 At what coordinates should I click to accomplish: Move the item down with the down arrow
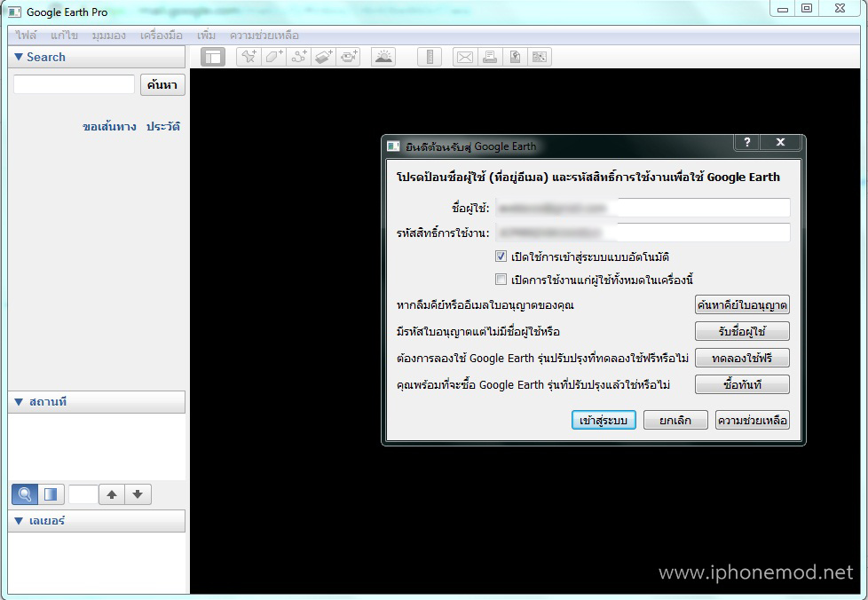pyautogui.click(x=138, y=494)
